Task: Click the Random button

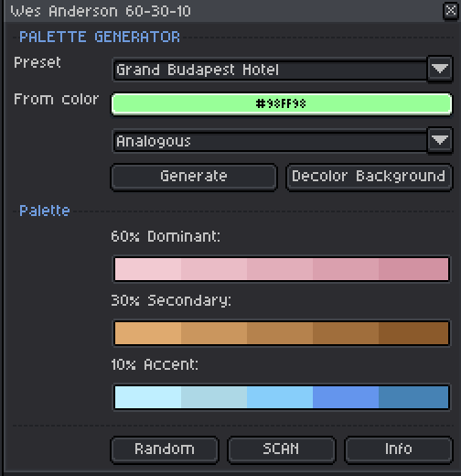Action: 165,449
